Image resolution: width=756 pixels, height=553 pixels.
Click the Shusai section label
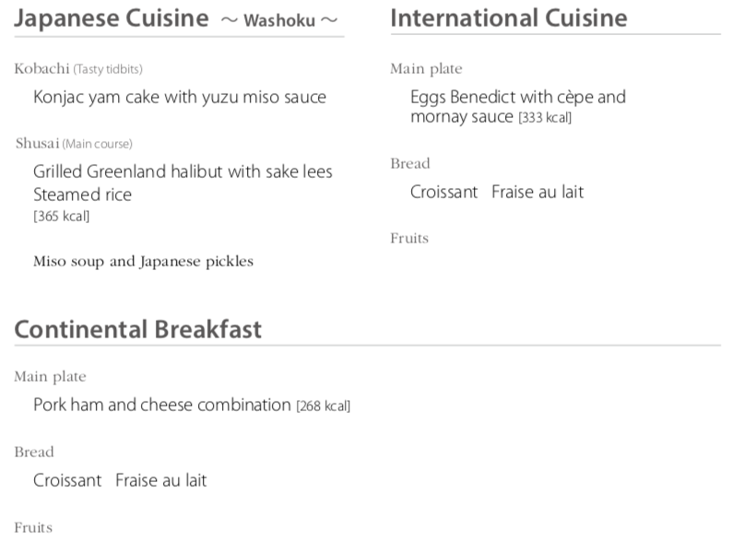38,144
